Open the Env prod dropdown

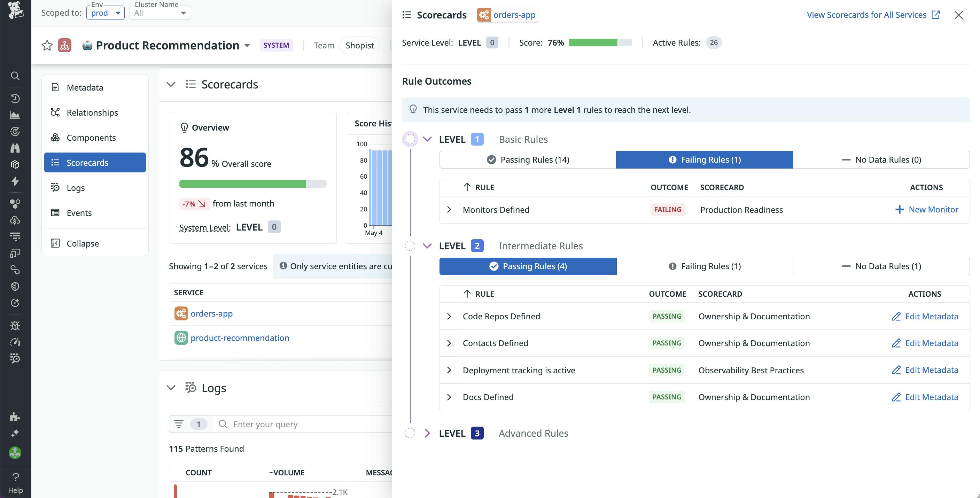click(106, 13)
